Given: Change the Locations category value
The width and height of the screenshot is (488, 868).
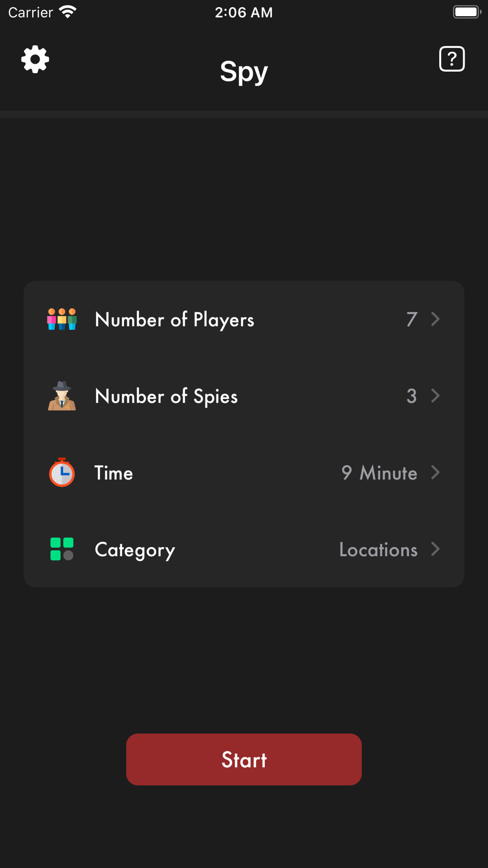Looking at the screenshot, I should coord(378,550).
